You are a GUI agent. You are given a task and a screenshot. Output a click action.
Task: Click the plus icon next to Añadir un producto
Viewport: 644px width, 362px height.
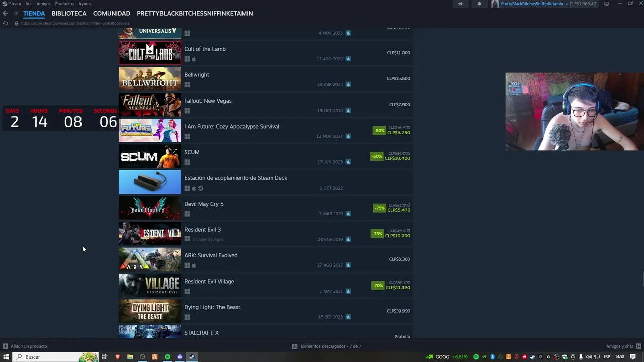click(x=5, y=346)
